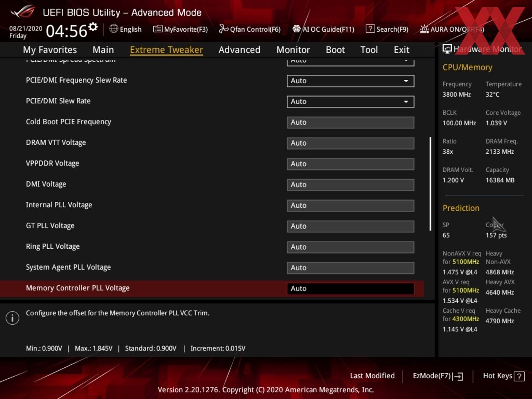Click the Max.: 1.845V limit text

(x=93, y=348)
